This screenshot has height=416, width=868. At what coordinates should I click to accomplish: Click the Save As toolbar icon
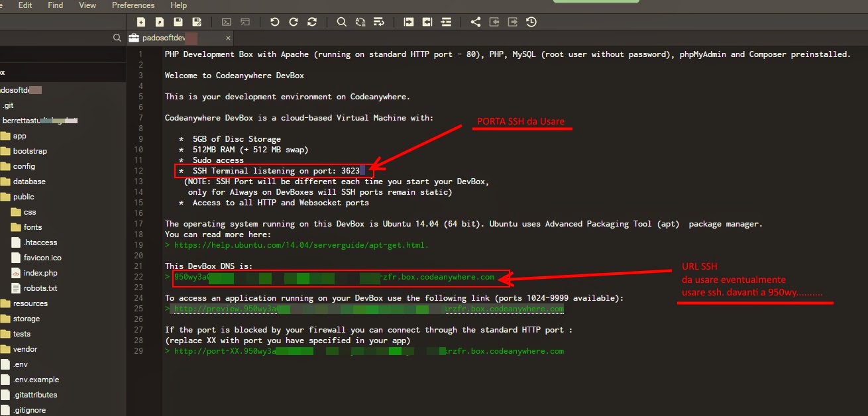(x=197, y=22)
